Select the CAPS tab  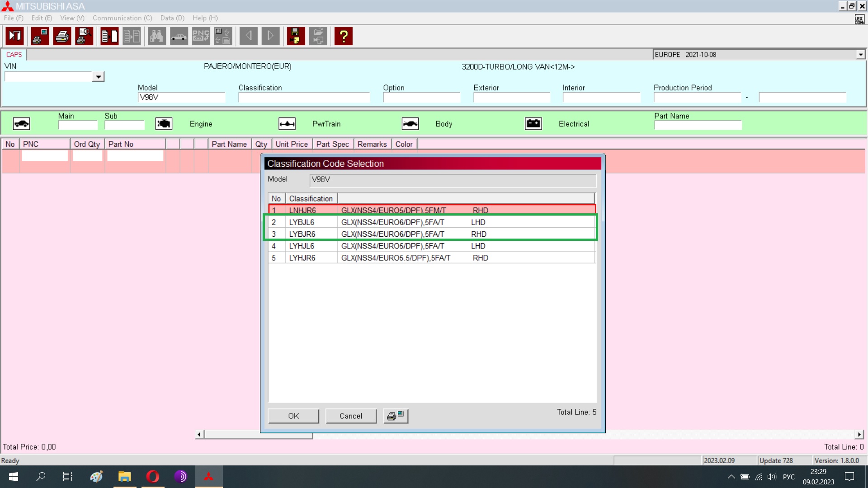14,55
